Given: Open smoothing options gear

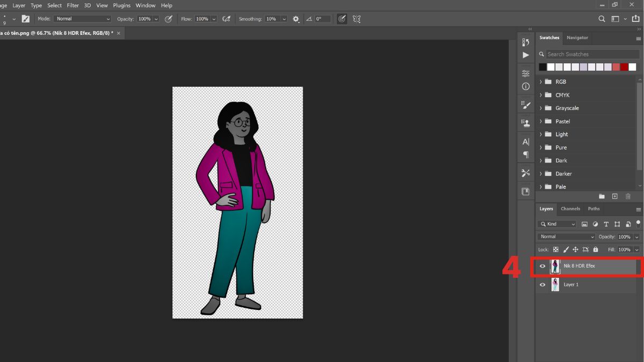Looking at the screenshot, I should (296, 19).
